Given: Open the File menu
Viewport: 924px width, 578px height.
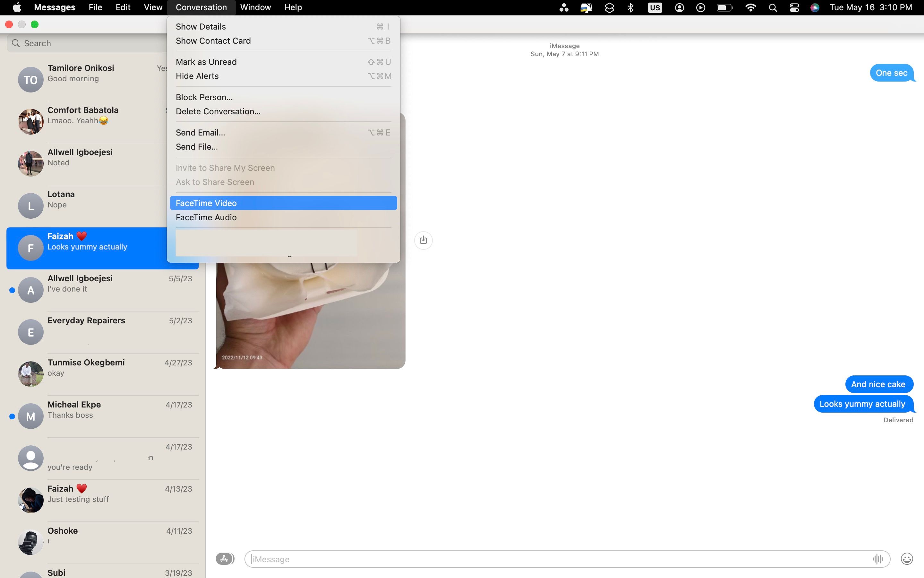Looking at the screenshot, I should (95, 7).
